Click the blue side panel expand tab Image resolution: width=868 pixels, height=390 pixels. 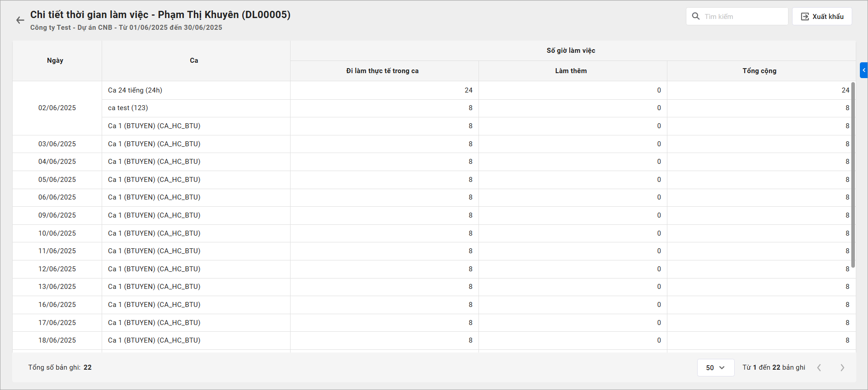863,70
